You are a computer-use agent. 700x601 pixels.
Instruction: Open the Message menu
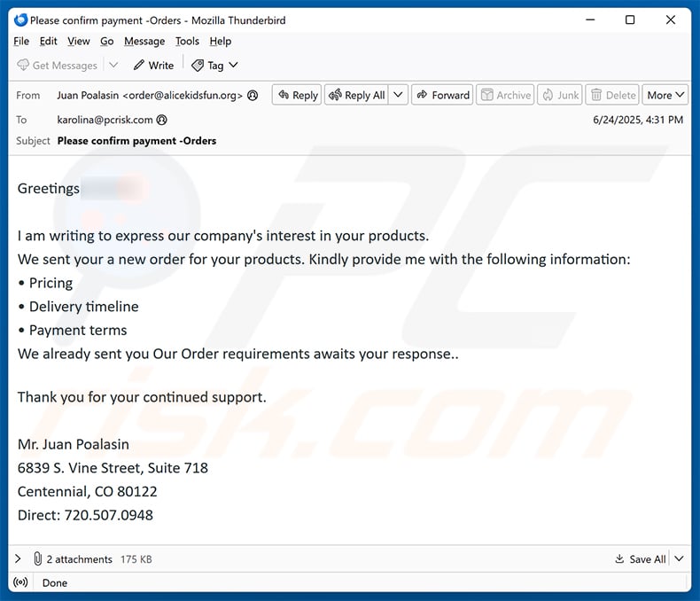pos(144,41)
